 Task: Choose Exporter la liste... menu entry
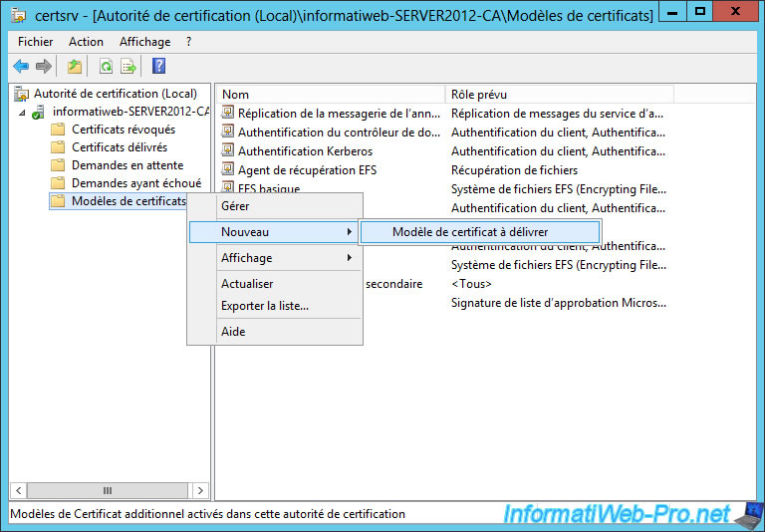[x=275, y=306]
